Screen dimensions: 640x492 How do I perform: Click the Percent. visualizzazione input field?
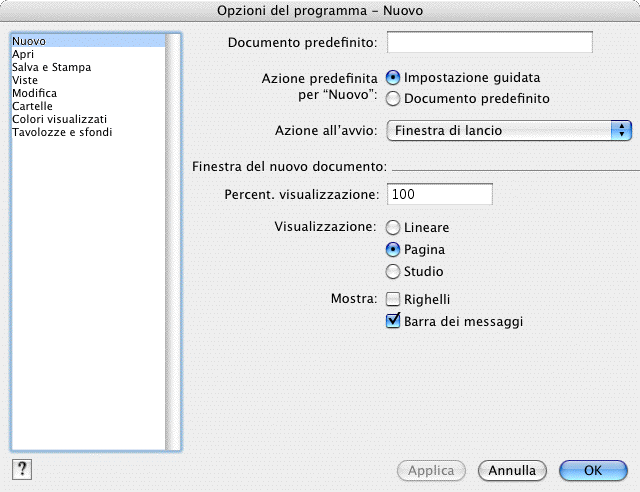(x=440, y=194)
